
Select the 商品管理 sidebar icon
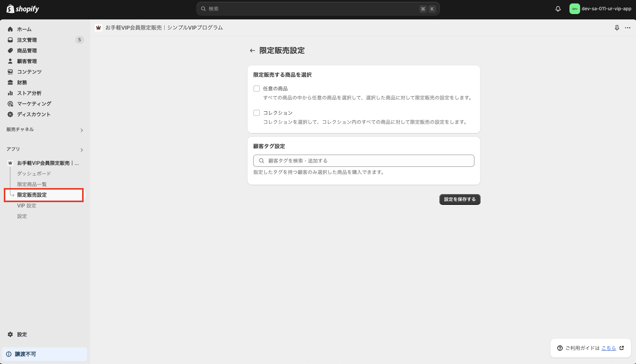(10, 50)
